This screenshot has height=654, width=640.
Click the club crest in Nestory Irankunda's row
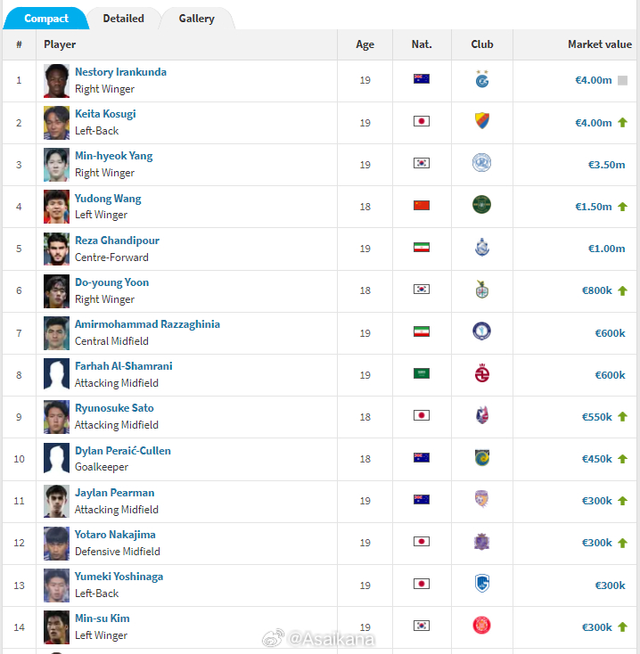(x=482, y=80)
